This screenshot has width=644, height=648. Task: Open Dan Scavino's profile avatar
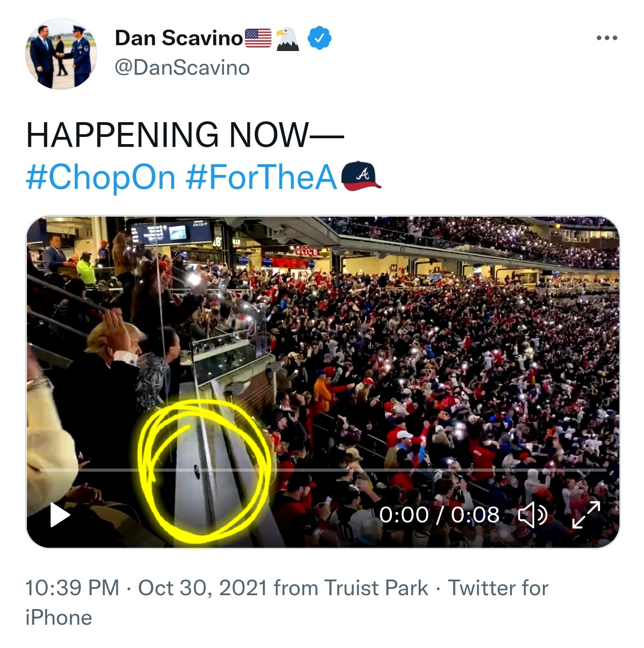(61, 54)
